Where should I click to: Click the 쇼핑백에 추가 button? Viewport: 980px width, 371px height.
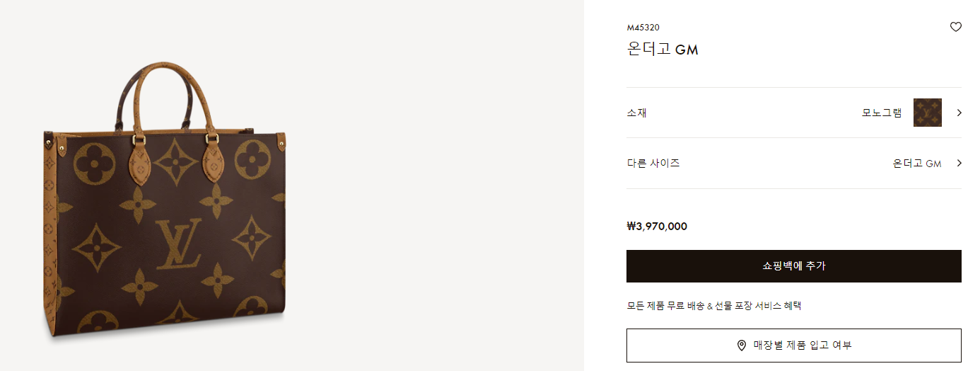coord(793,266)
